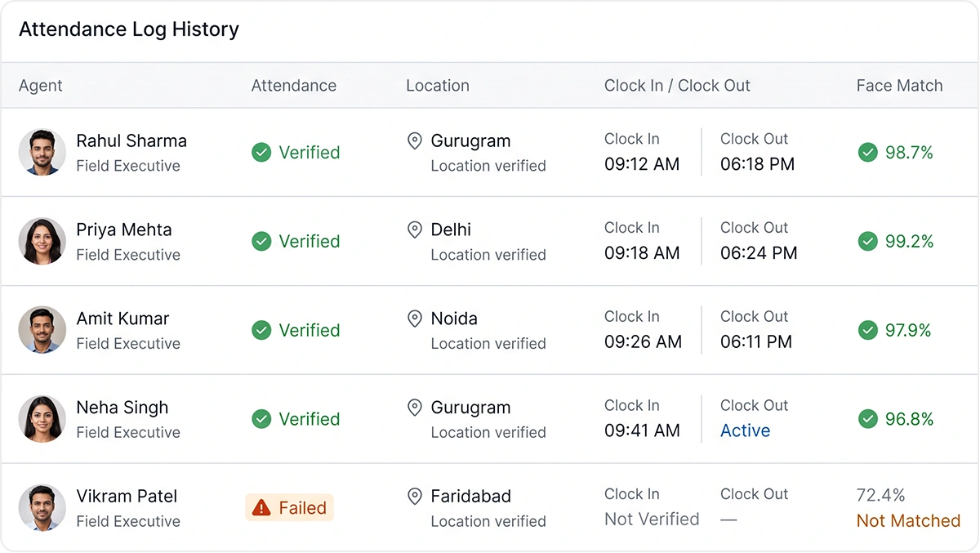Screen dimensions: 980x553
Task: Click Gurugram in Neha Singh's row
Action: (470, 408)
